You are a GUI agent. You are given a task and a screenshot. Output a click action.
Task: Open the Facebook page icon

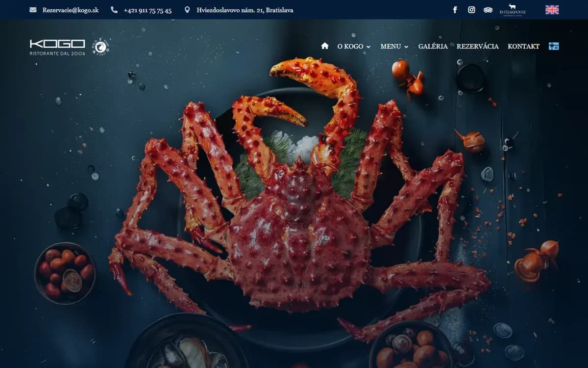[x=455, y=10]
